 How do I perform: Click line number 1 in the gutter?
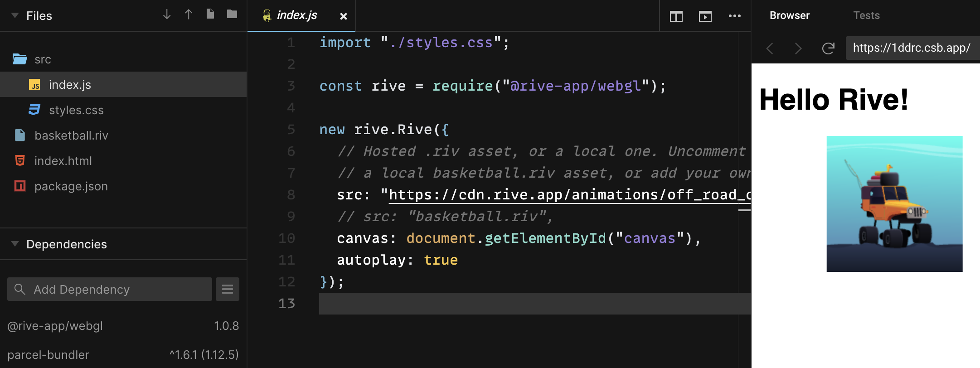click(291, 43)
